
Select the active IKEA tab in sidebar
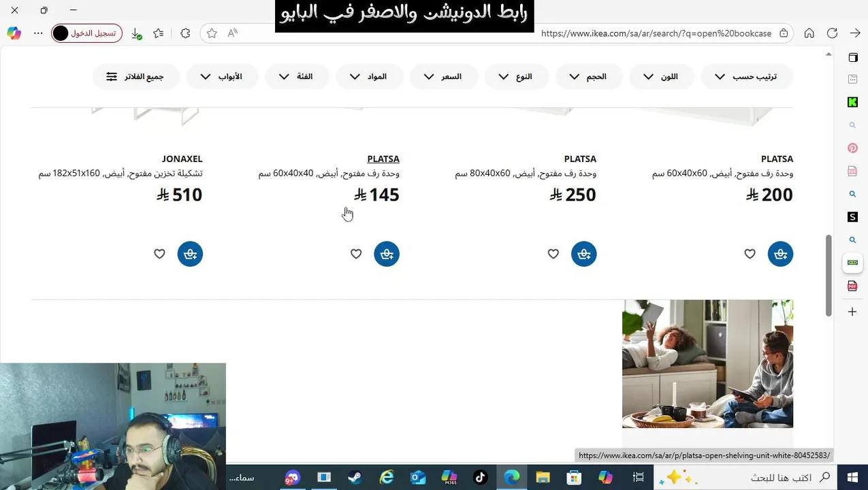click(x=852, y=263)
